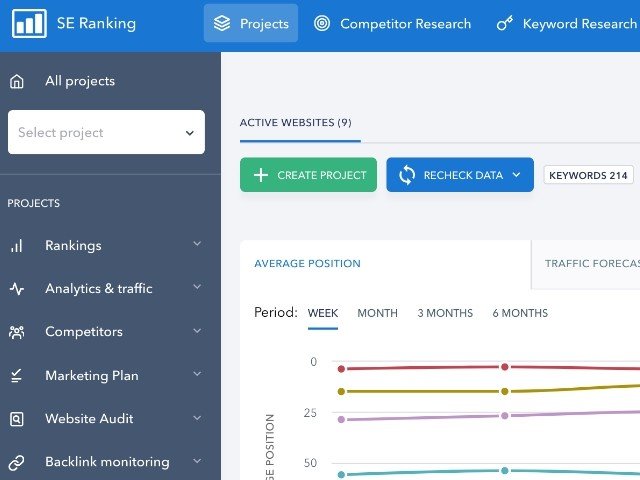Set chart period to Week
This screenshot has width=640, height=480.
pyautogui.click(x=323, y=313)
